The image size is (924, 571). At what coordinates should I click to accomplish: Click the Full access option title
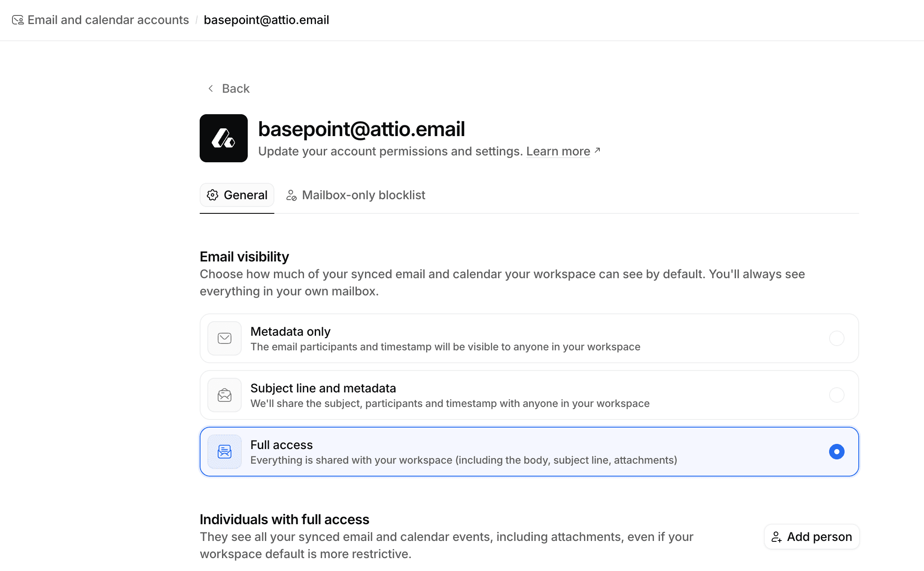[x=282, y=445]
